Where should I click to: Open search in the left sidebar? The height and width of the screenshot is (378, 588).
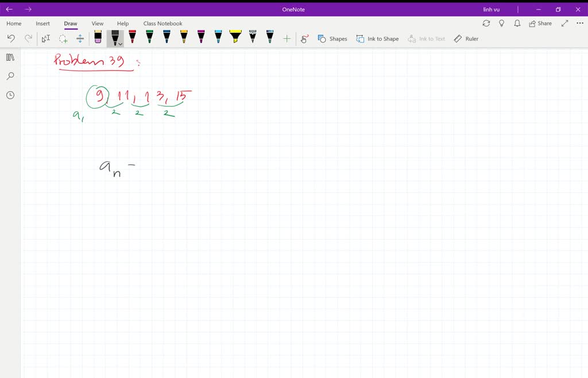pyautogui.click(x=10, y=76)
